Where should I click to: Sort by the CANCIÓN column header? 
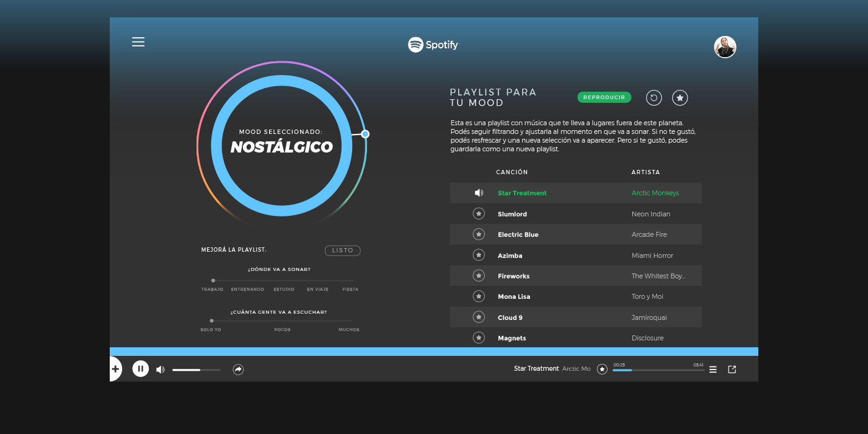[512, 172]
